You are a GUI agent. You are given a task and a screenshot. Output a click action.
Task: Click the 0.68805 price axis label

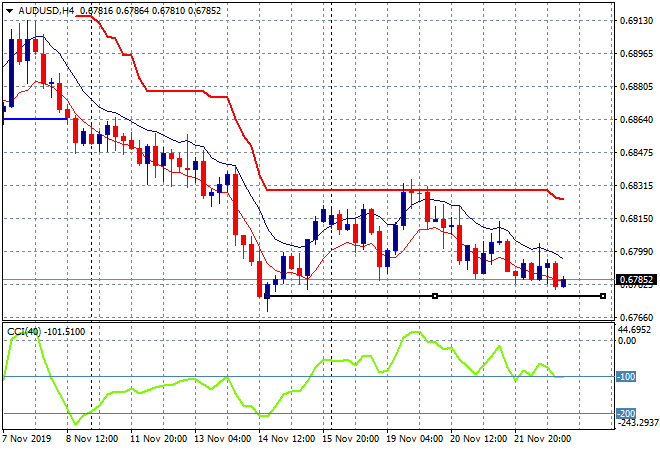(x=636, y=87)
